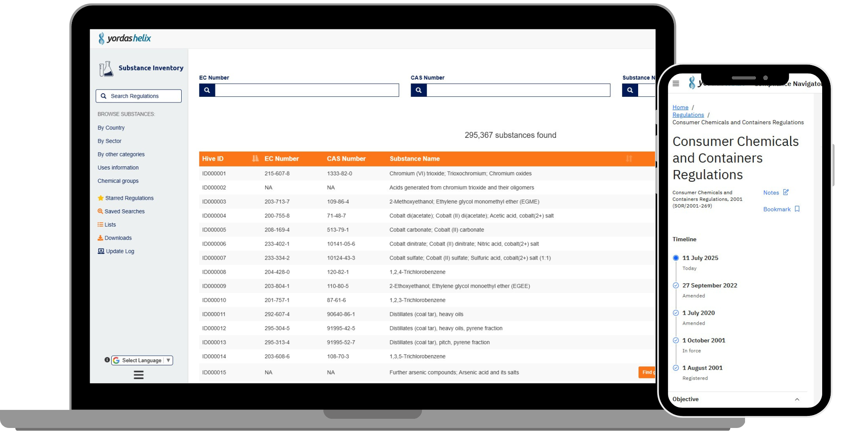
Task: Click the Substance Name search magnifier icon
Action: 630,90
